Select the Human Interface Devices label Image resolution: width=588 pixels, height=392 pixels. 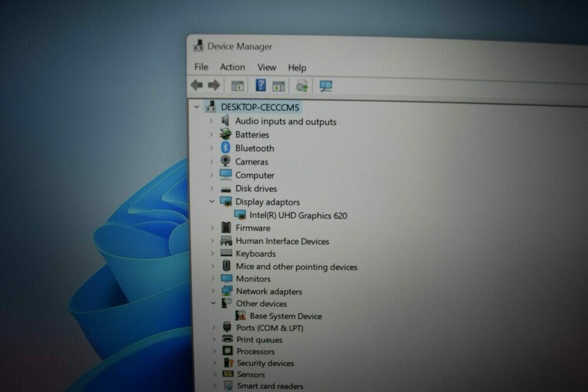click(x=282, y=241)
